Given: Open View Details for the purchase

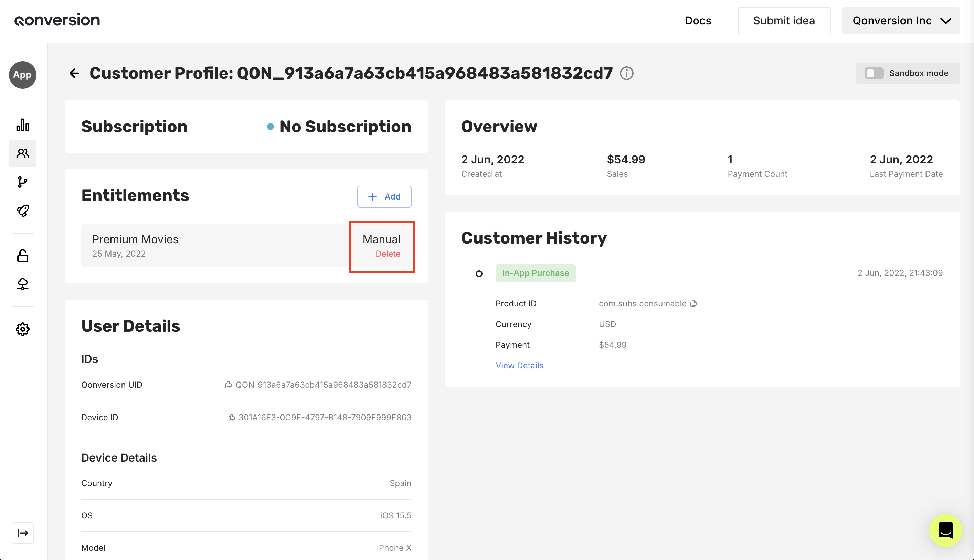Looking at the screenshot, I should (519, 365).
